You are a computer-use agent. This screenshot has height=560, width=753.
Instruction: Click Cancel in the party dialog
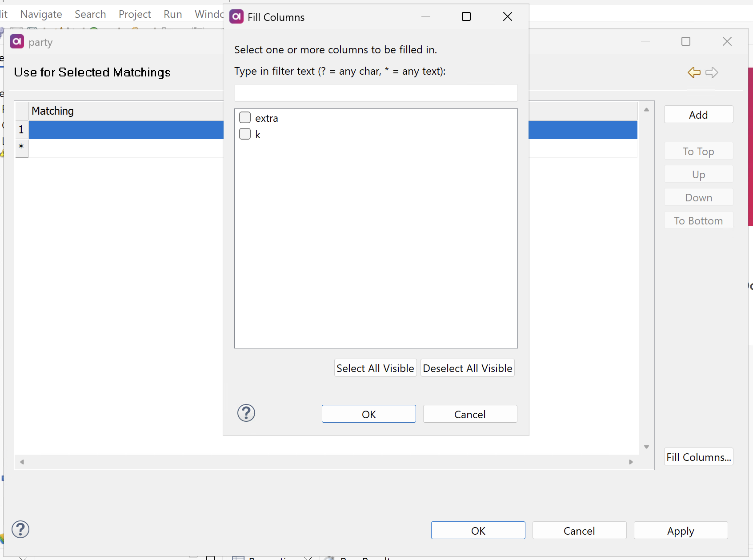pos(579,531)
